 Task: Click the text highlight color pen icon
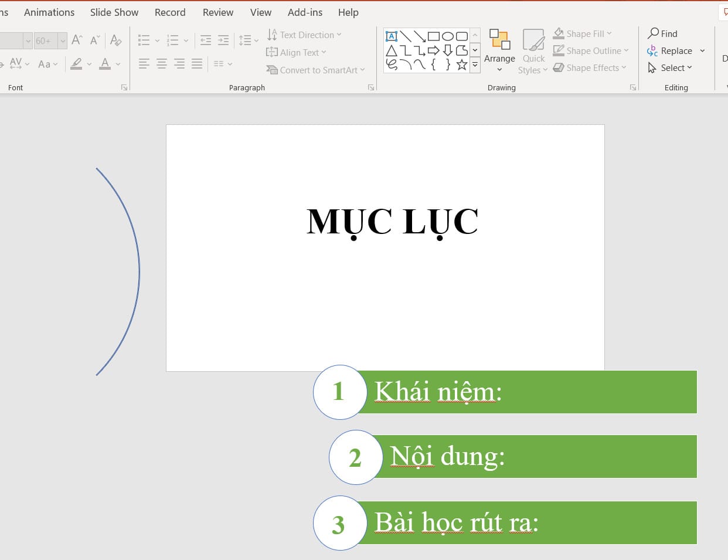point(76,63)
